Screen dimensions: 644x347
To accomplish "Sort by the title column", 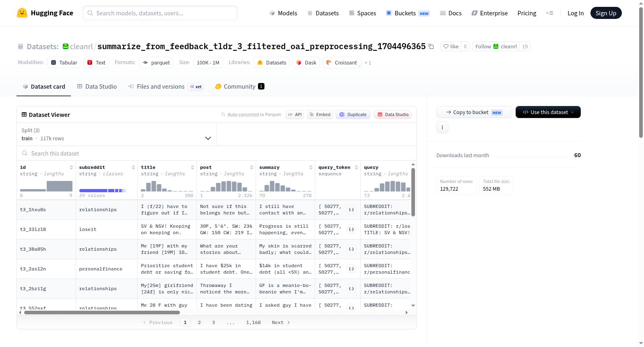I will coord(192,167).
